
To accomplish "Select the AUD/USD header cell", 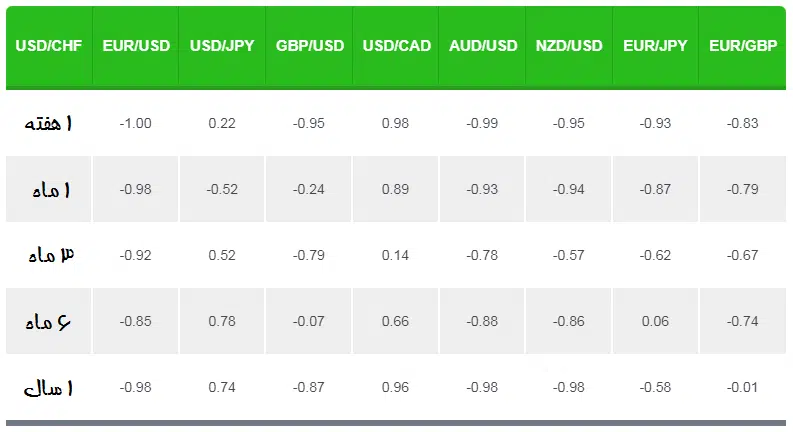I will (482, 46).
